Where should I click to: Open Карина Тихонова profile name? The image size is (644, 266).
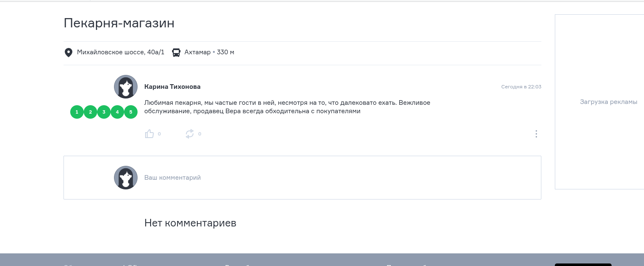pos(172,87)
